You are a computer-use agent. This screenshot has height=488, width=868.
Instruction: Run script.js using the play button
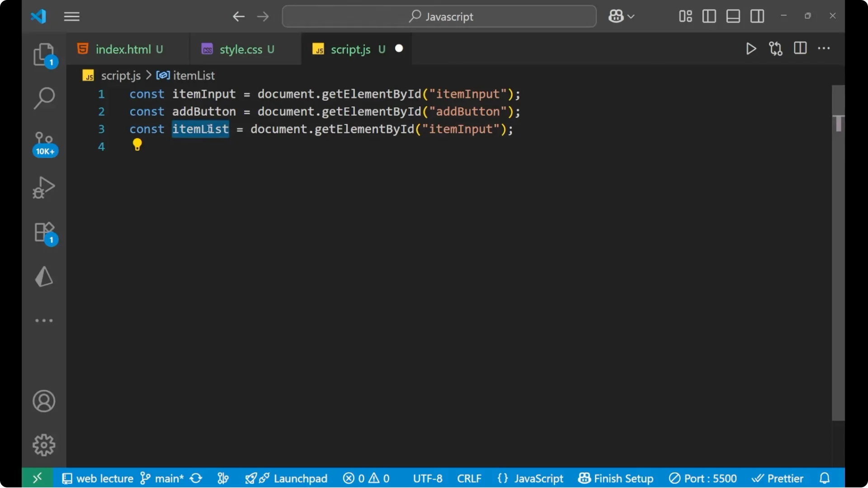point(751,49)
